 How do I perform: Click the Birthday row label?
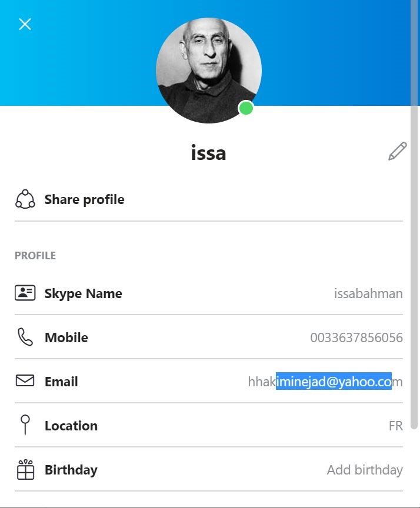point(71,470)
